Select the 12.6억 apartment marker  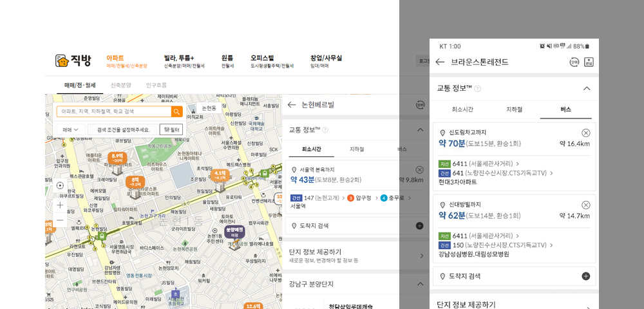(x=253, y=306)
